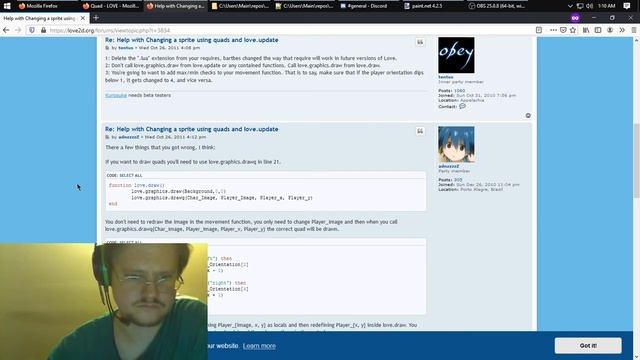640x360 pixels.
Task: Quote the first reply post
Action: pyautogui.click(x=420, y=42)
